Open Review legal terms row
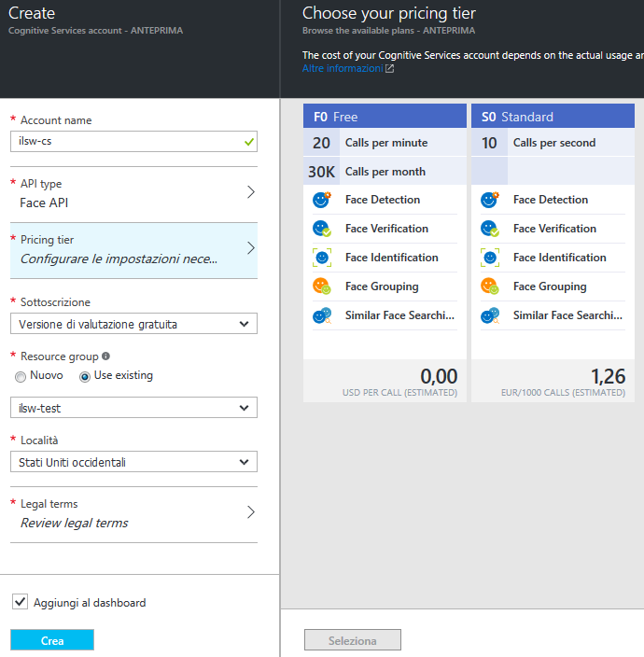This screenshot has height=657, width=644. point(133,514)
